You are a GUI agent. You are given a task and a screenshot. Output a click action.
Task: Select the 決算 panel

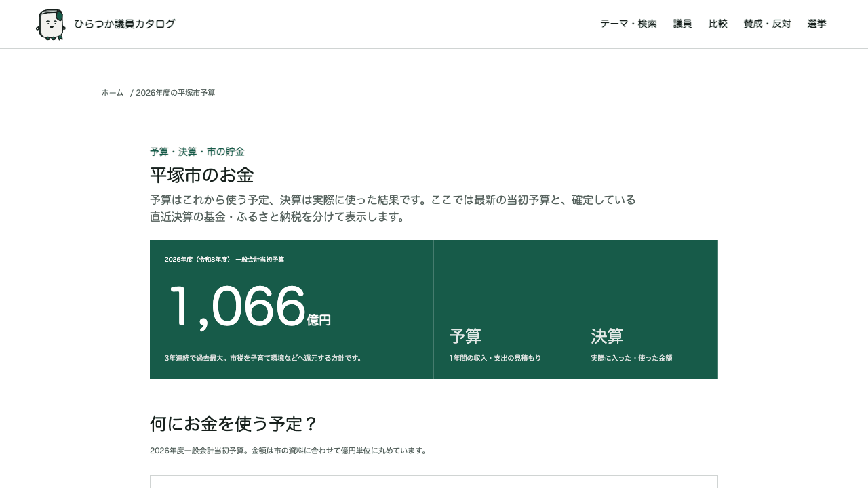(x=647, y=310)
